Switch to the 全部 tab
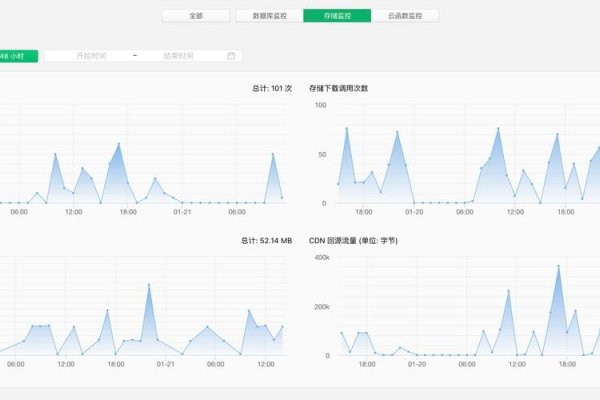The width and height of the screenshot is (600, 400). (x=196, y=16)
